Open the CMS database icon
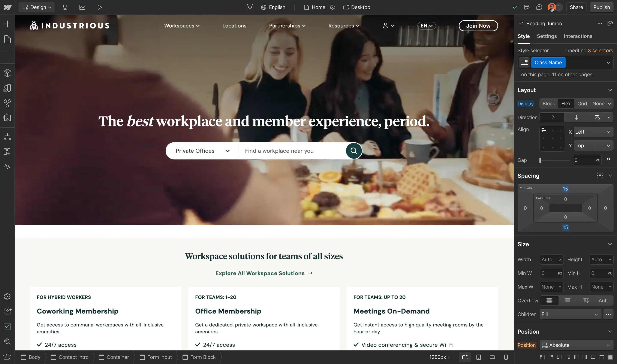Viewport: 617px width, 364px height. coord(65,7)
